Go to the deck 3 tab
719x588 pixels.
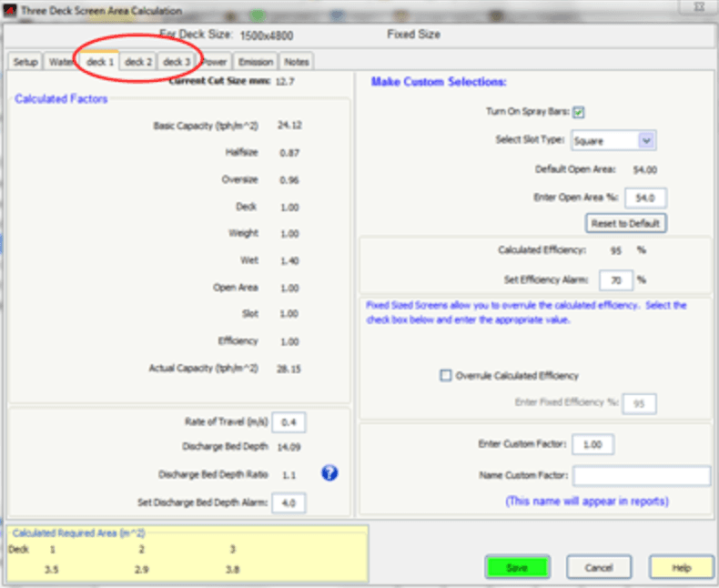(177, 62)
